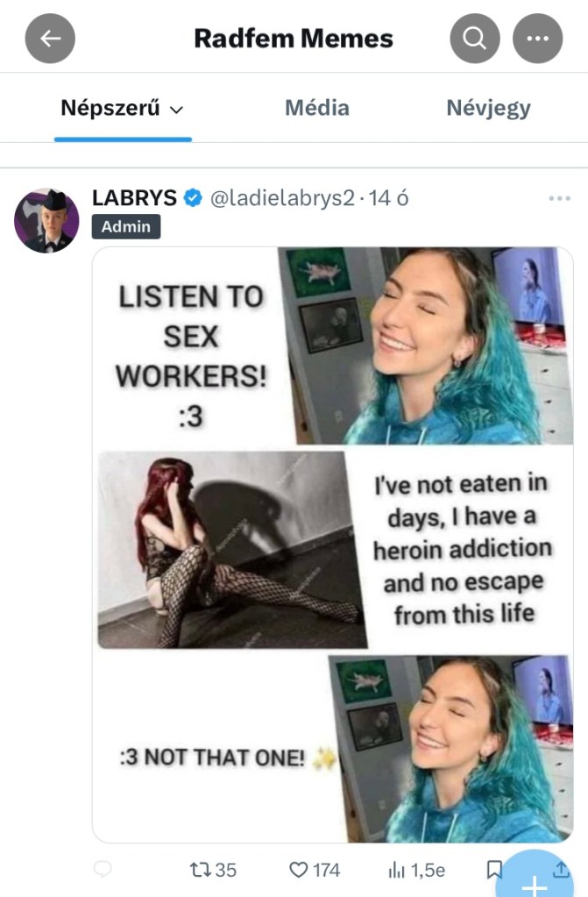
Task: Open LABRYS profile avatar
Action: pos(46,220)
